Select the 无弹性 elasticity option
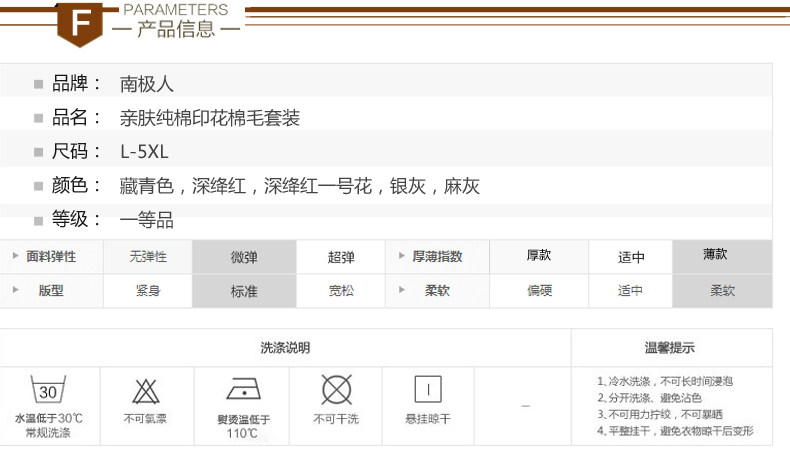790x455 pixels. (x=148, y=256)
